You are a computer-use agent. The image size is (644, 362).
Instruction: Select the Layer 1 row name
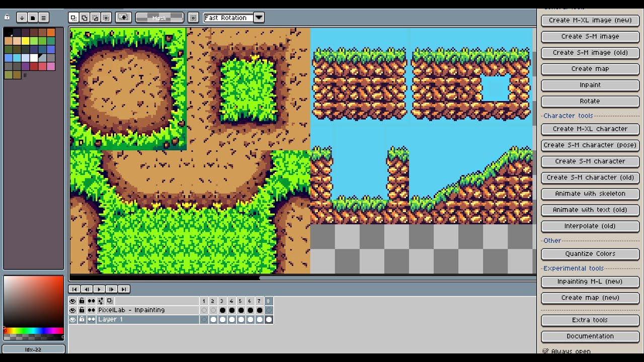click(x=147, y=319)
